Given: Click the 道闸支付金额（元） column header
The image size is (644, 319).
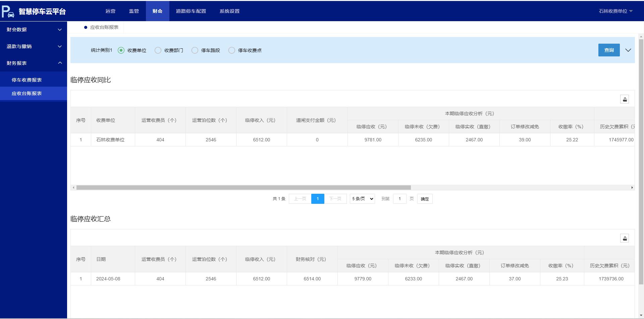Looking at the screenshot, I should [x=317, y=120].
